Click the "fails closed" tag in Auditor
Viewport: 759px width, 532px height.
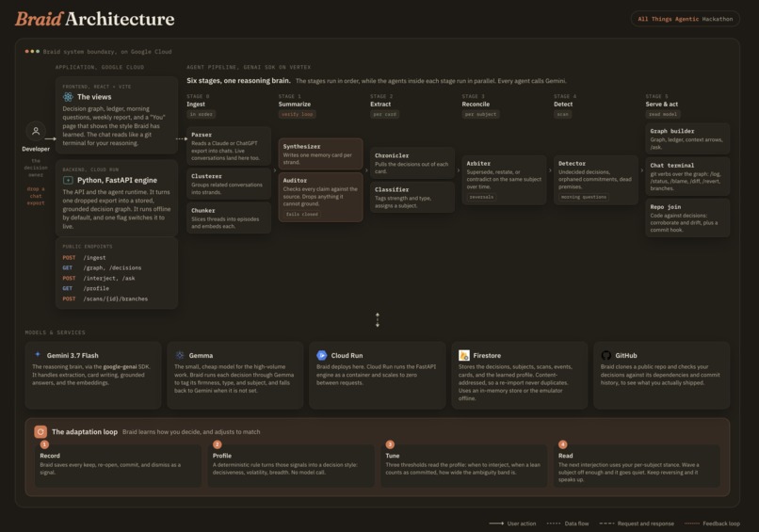[302, 214]
